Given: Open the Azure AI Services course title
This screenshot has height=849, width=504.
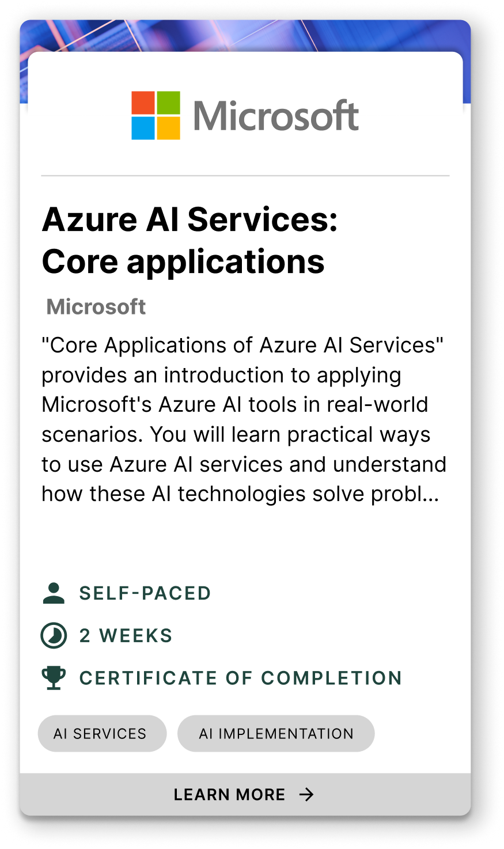Looking at the screenshot, I should (190, 240).
